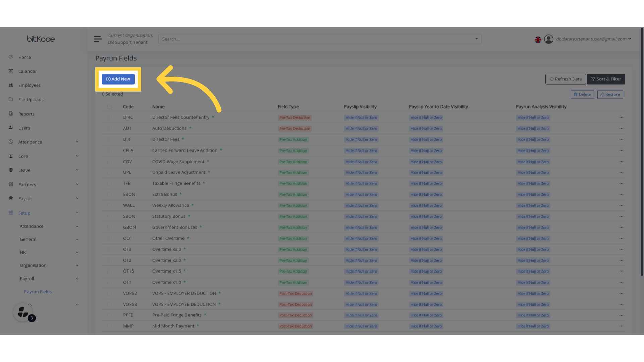Screen dimensions: 644x362
Task: Select the Calendar icon in the sidebar
Action: coord(11,71)
